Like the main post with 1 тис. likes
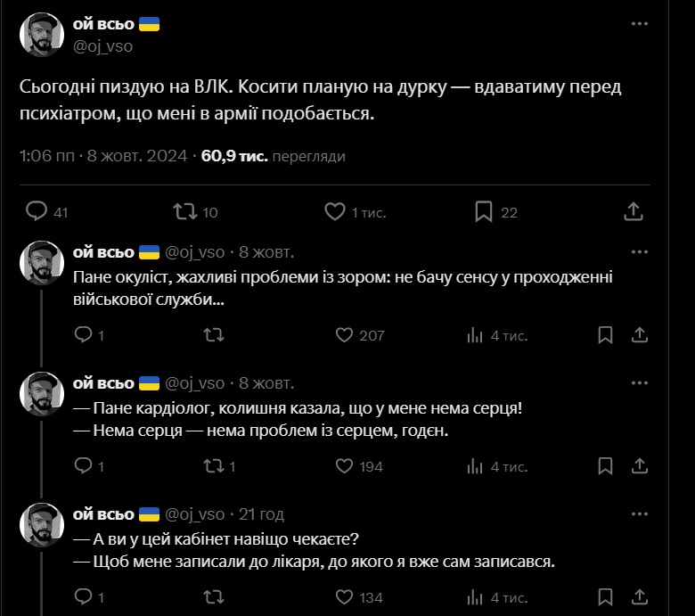The width and height of the screenshot is (695, 616). 335,212
